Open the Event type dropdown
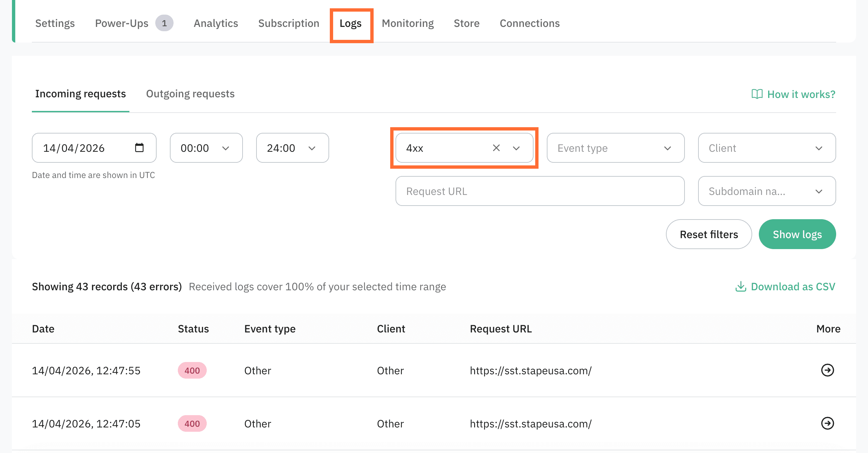 coord(615,148)
